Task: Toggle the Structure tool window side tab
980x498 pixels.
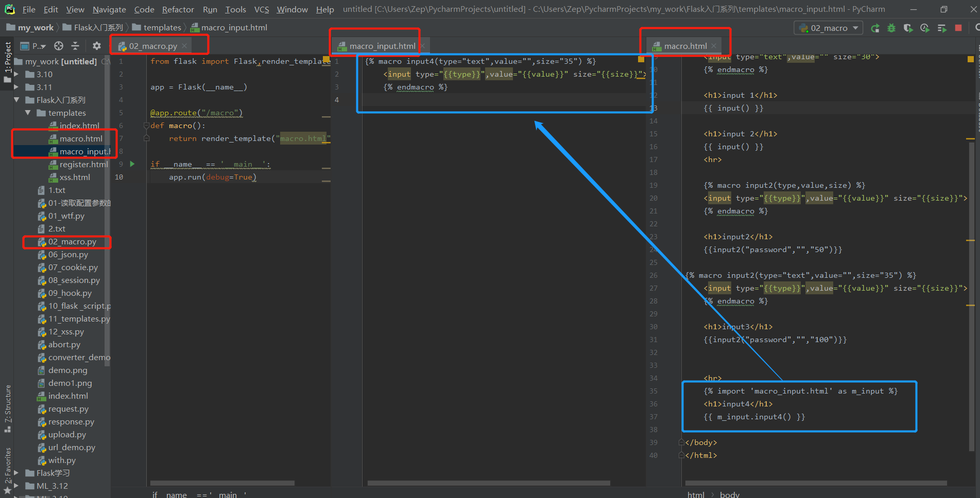Action: pos(7,409)
